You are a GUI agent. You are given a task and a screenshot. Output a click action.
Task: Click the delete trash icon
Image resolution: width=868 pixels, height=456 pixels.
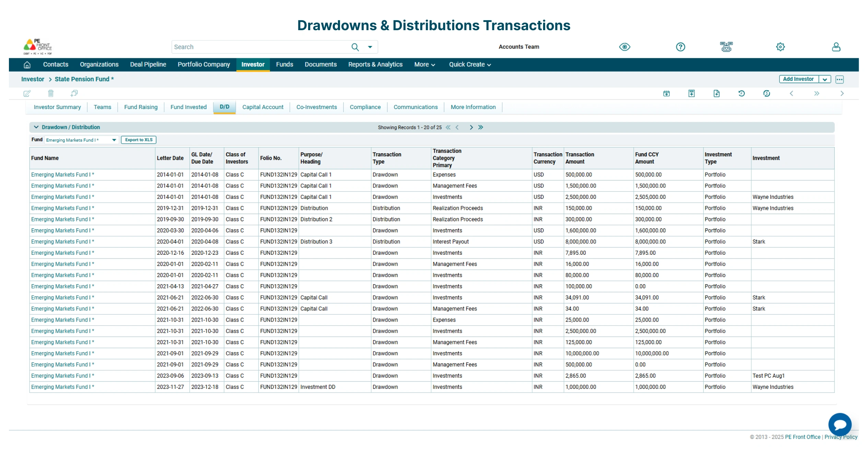point(51,93)
